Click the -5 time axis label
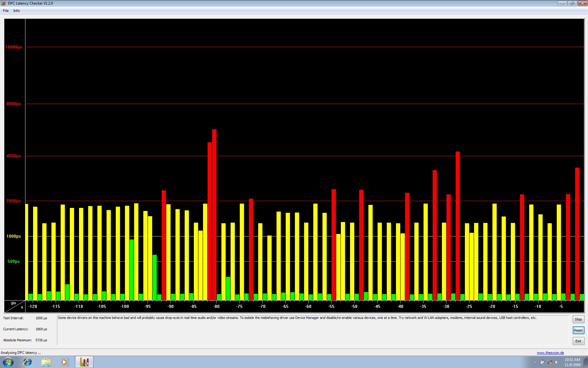Screen dimensions: 588x368 tap(561, 306)
